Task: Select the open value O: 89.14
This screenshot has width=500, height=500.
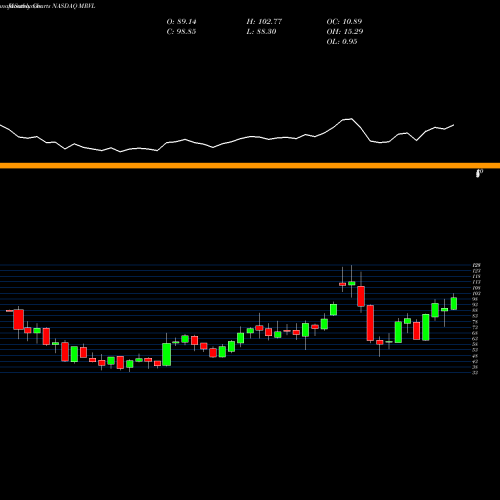Action: click(x=181, y=22)
